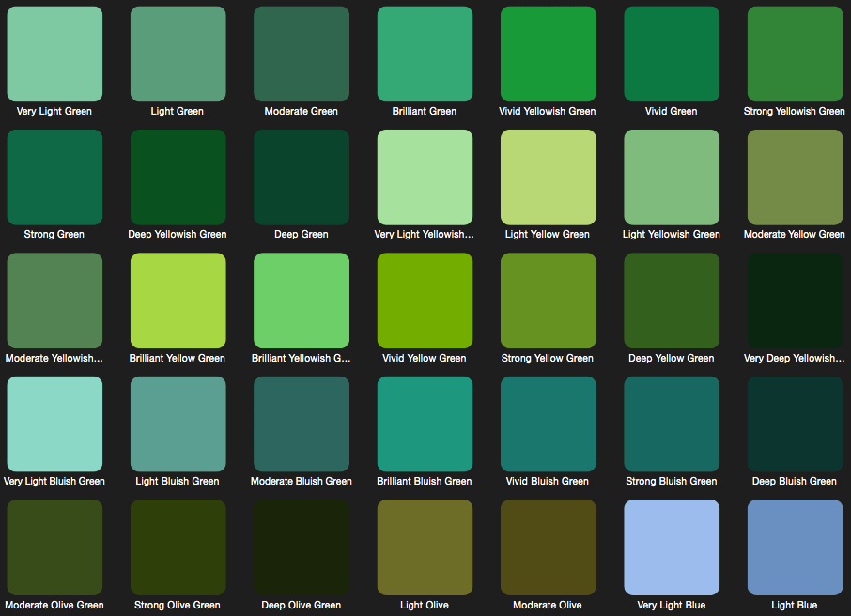Pick the Strong Olive Green color

pyautogui.click(x=178, y=547)
